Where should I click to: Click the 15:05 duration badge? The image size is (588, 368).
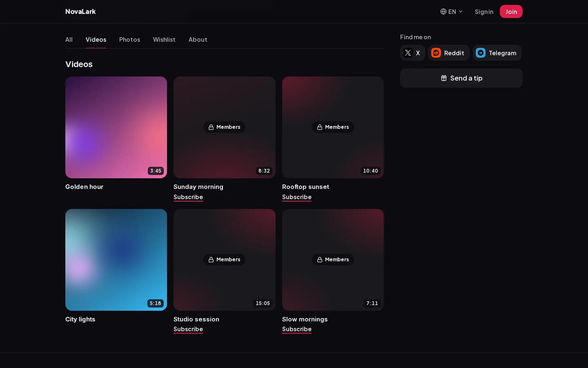point(263,303)
